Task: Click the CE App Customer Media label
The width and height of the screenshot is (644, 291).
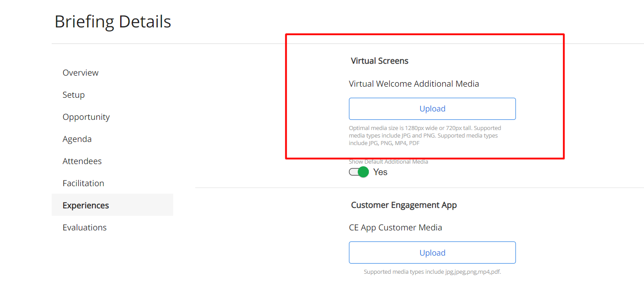Action: click(395, 227)
